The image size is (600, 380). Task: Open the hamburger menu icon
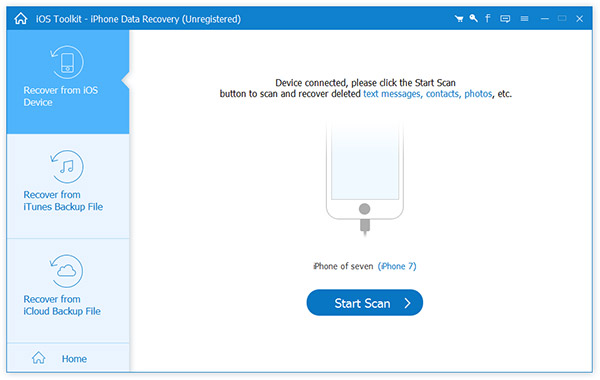524,18
